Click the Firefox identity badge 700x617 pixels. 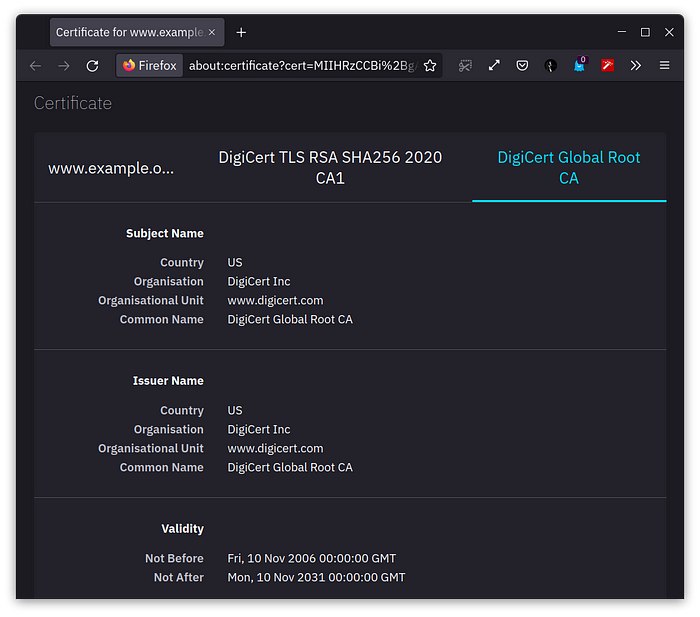pyautogui.click(x=150, y=66)
